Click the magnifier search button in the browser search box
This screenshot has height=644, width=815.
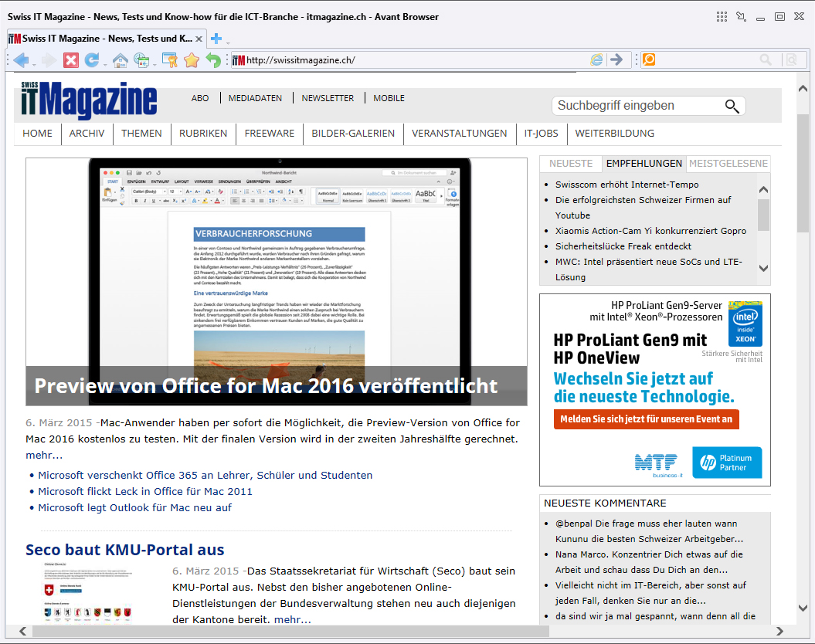click(766, 59)
